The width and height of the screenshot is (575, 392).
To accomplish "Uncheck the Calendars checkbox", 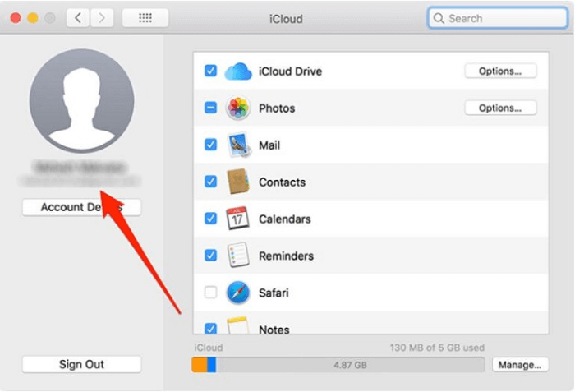I will (x=210, y=219).
